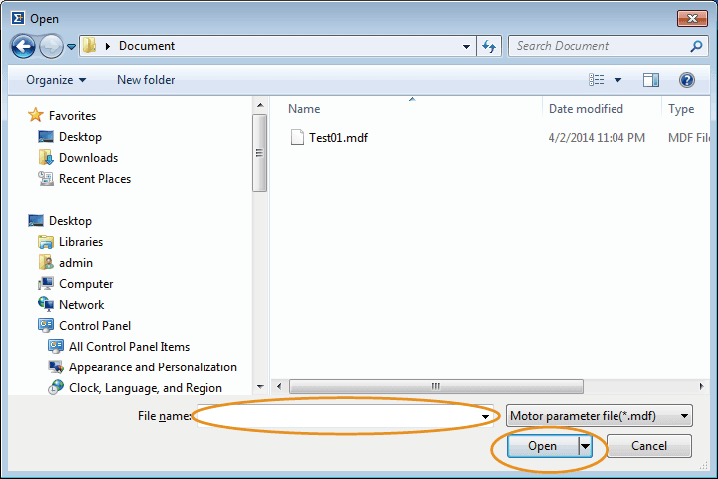This screenshot has height=479, width=718.
Task: Click the Open button
Action: point(542,446)
